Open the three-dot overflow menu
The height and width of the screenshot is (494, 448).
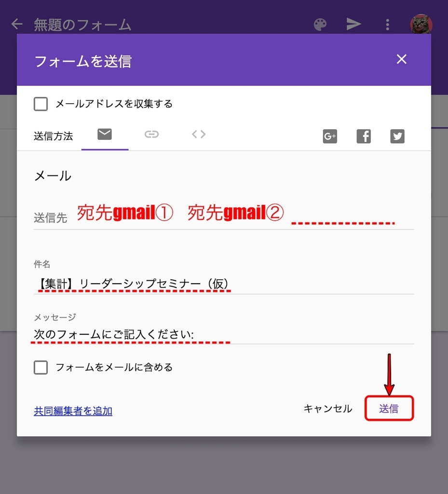coord(387,24)
